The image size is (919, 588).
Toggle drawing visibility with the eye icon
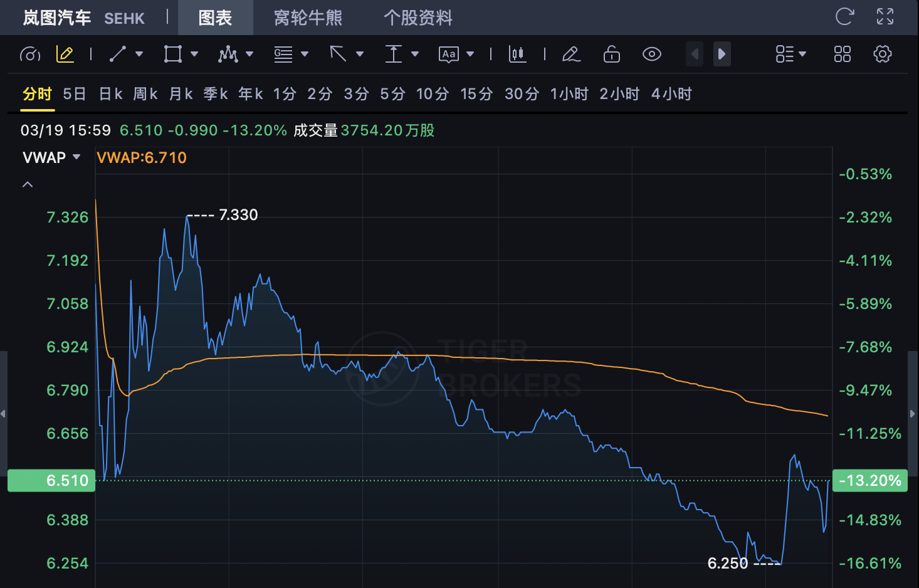click(x=652, y=54)
